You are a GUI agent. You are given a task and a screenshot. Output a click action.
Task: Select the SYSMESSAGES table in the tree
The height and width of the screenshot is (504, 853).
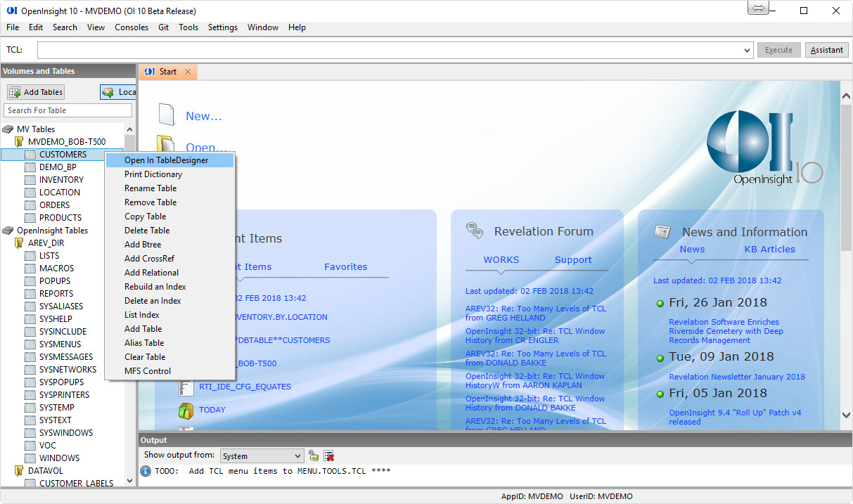tap(66, 357)
